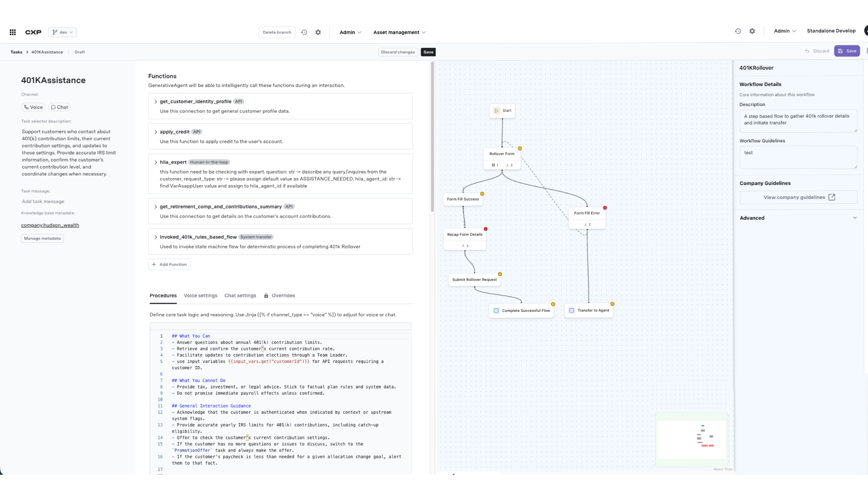Screen dimensions: 868x488
Task: Open the company:hudson_wealth metadata link
Action: click(x=50, y=225)
